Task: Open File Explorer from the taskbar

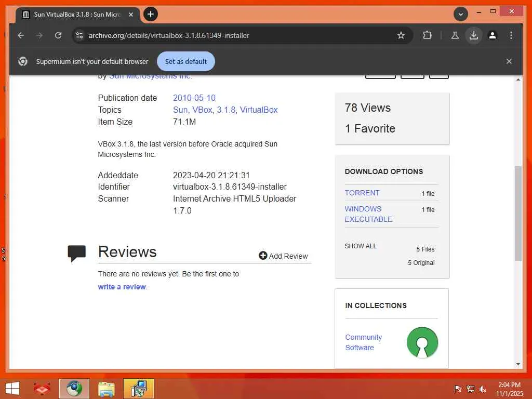Action: (x=106, y=389)
